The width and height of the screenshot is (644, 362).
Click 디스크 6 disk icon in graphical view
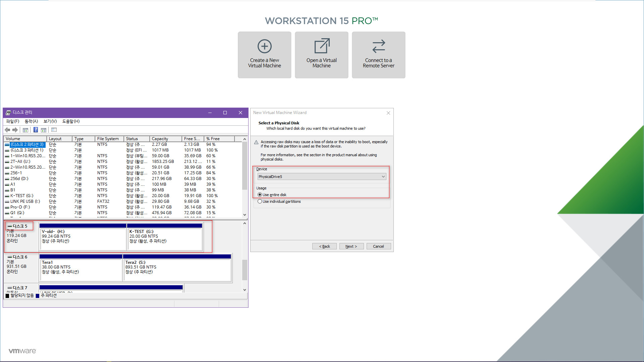point(10,257)
